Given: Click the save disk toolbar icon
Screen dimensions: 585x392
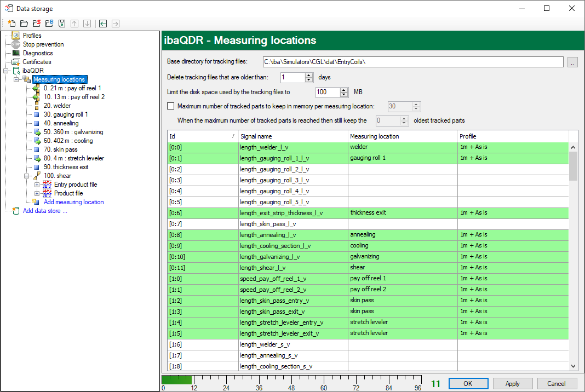Looking at the screenshot, I should 62,24.
